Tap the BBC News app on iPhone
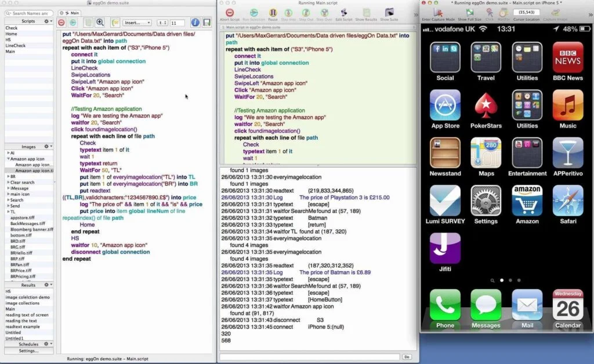The height and width of the screenshot is (364, 594). 568,61
